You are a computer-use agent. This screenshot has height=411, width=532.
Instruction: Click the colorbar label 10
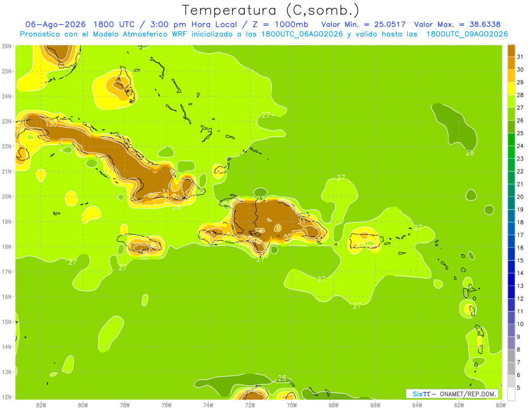pos(520,324)
